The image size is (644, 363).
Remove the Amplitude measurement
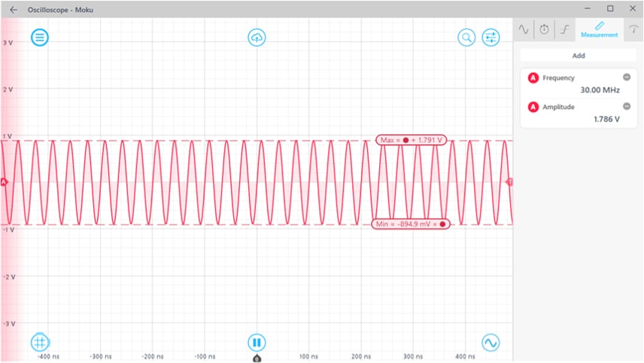point(627,107)
